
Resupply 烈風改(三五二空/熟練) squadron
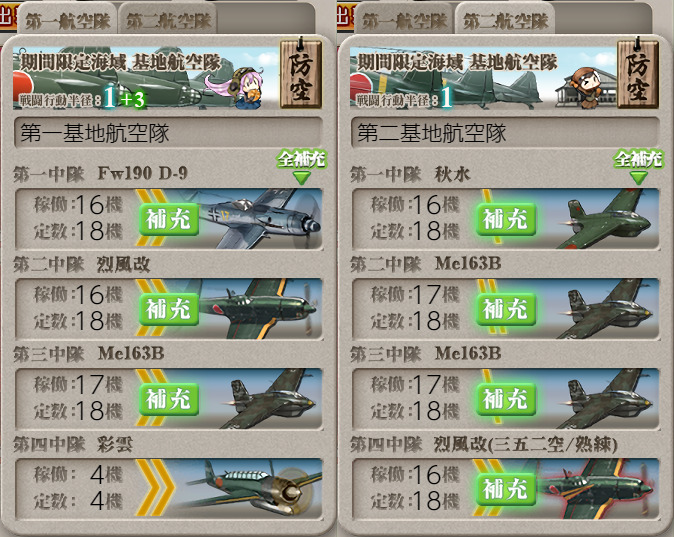pyautogui.click(x=506, y=489)
